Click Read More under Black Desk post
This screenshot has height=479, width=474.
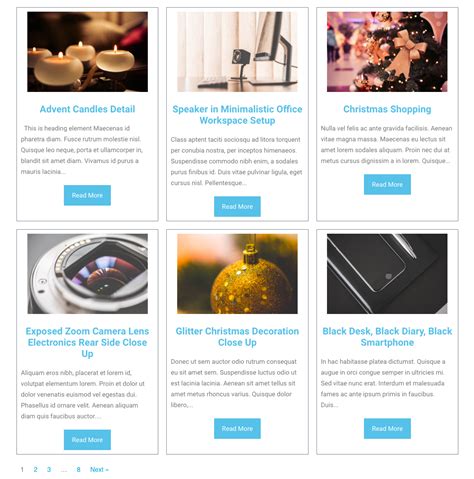(x=387, y=429)
